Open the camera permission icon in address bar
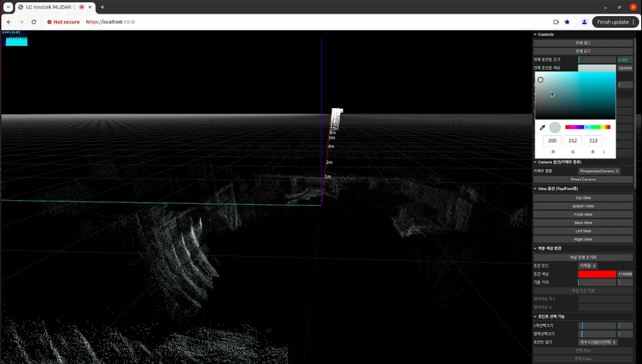The width and height of the screenshot is (642, 364). click(x=556, y=22)
